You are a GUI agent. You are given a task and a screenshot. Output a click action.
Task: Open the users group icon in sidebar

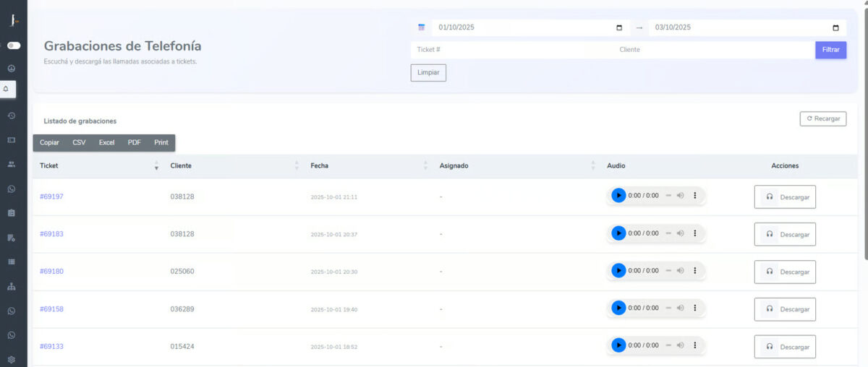click(x=12, y=164)
